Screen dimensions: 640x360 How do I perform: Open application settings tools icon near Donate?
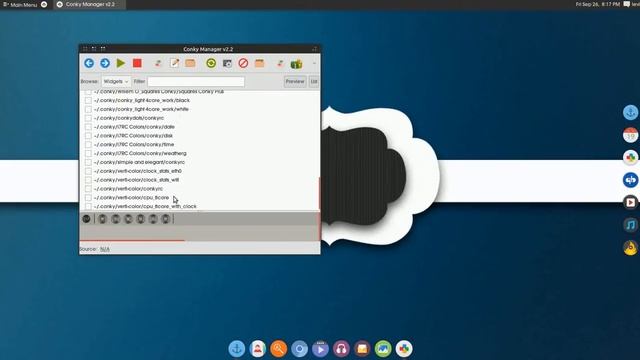[280, 63]
